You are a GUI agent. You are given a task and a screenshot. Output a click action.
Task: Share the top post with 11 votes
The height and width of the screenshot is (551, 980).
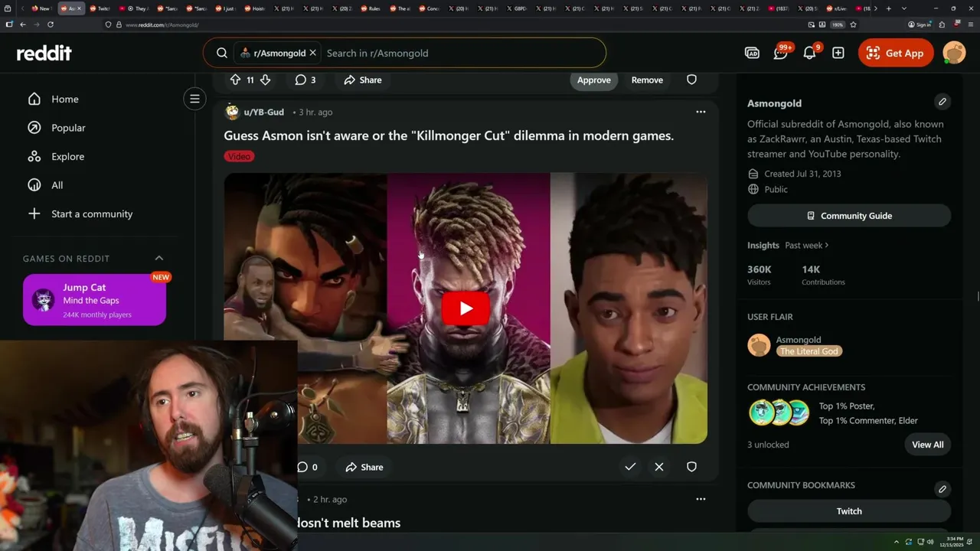(363, 80)
